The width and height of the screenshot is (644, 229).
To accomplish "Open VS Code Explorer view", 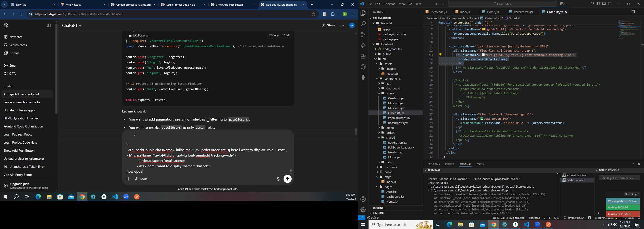I will pos(363,13).
